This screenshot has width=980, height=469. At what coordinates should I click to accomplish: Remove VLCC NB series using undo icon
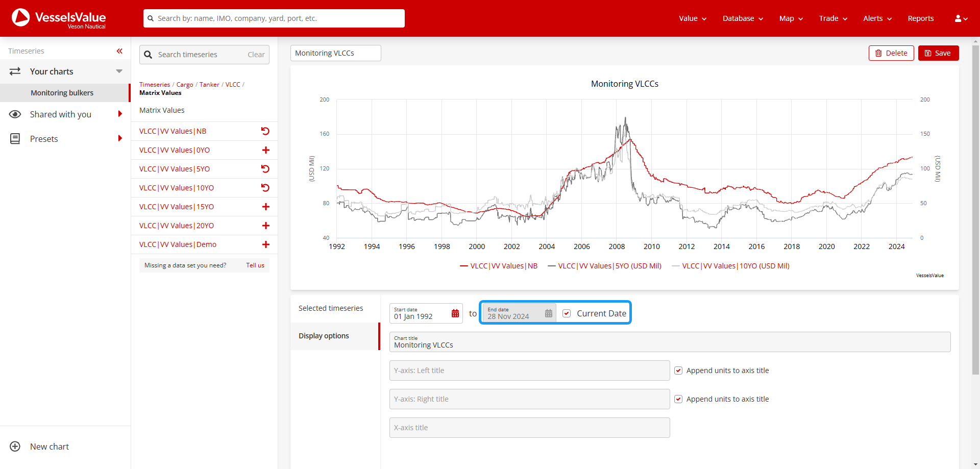point(265,131)
